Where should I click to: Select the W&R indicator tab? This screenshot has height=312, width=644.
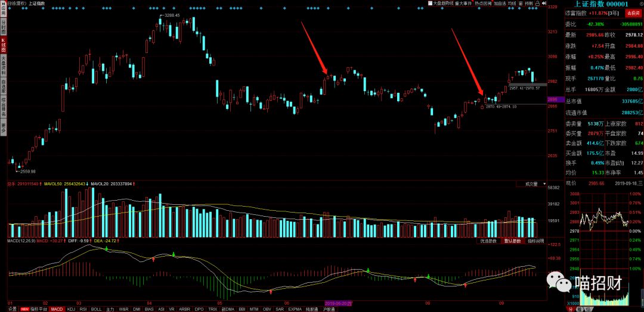[x=123, y=309]
